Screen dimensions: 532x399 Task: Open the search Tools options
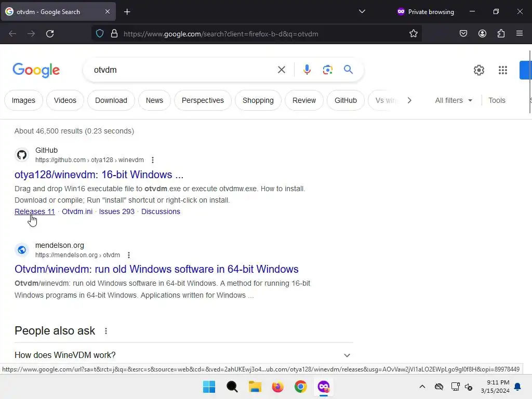click(x=497, y=100)
